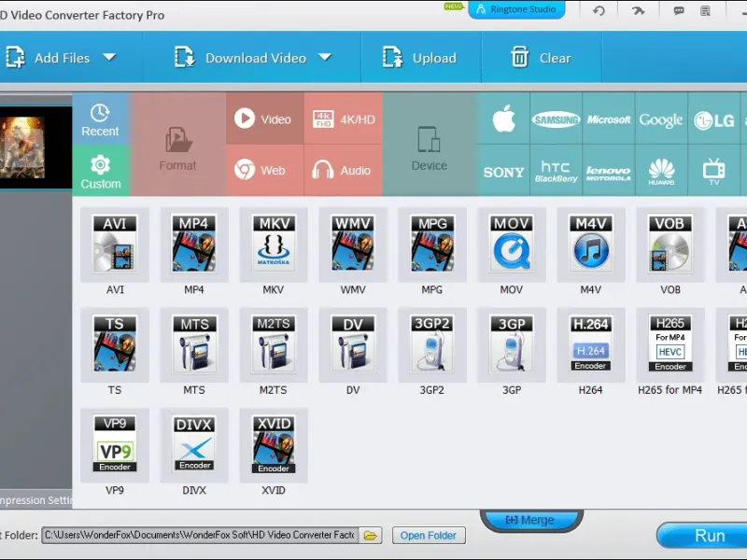Open Ringtone Studio
This screenshot has width=747, height=560.
[x=517, y=9]
